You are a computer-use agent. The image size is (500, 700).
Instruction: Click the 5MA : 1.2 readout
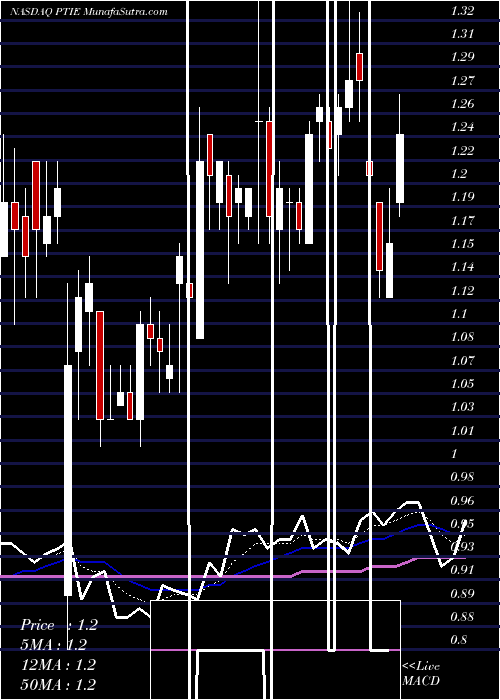tap(54, 645)
